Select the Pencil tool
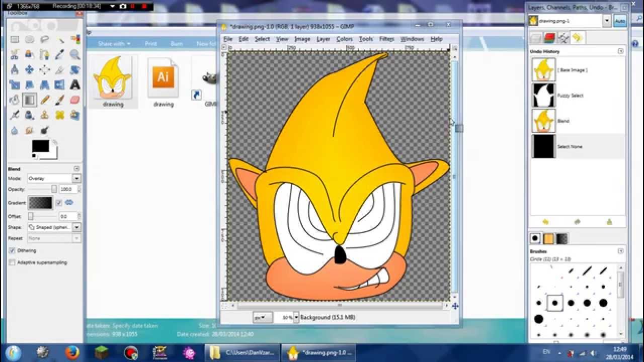Screen dimensions: 644x362 [x=45, y=100]
